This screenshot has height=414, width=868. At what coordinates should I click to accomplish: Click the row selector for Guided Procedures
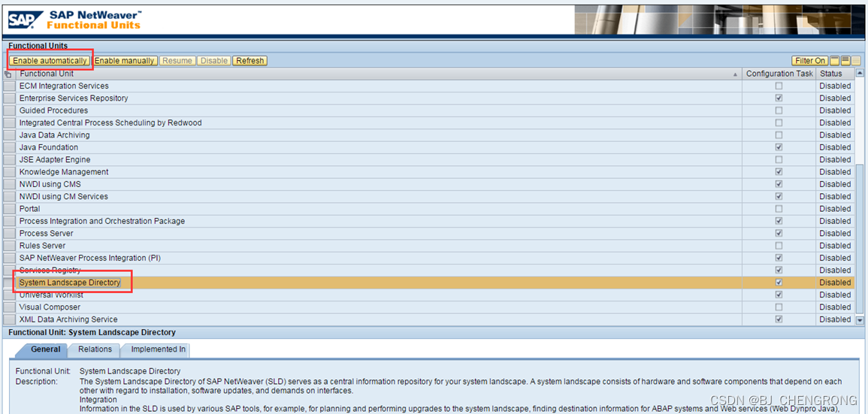[x=10, y=110]
